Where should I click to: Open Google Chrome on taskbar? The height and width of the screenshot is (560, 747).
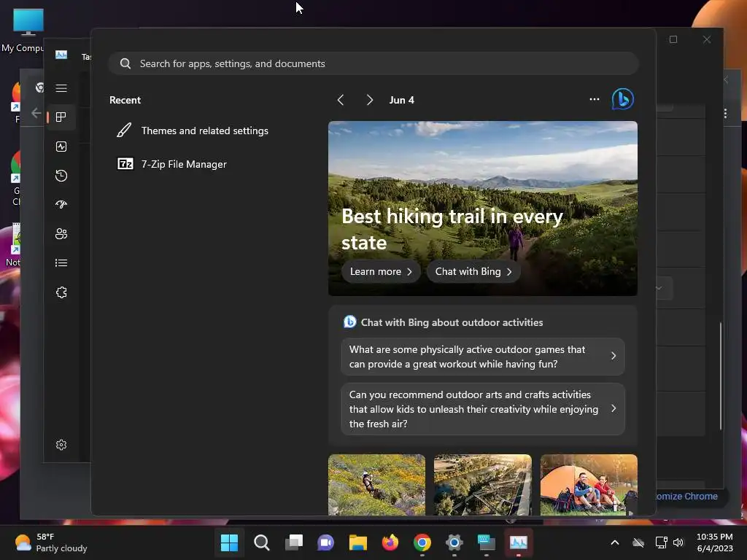tap(422, 542)
